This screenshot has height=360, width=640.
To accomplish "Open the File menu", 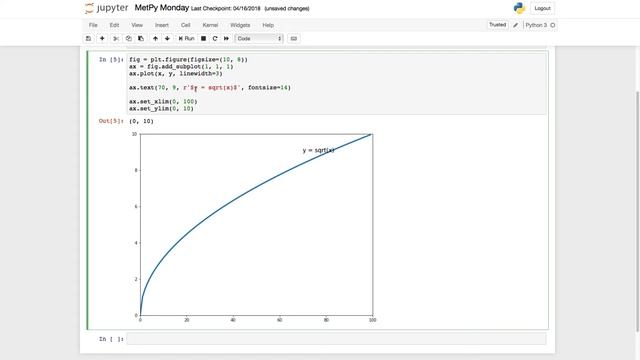I will (x=93, y=25).
